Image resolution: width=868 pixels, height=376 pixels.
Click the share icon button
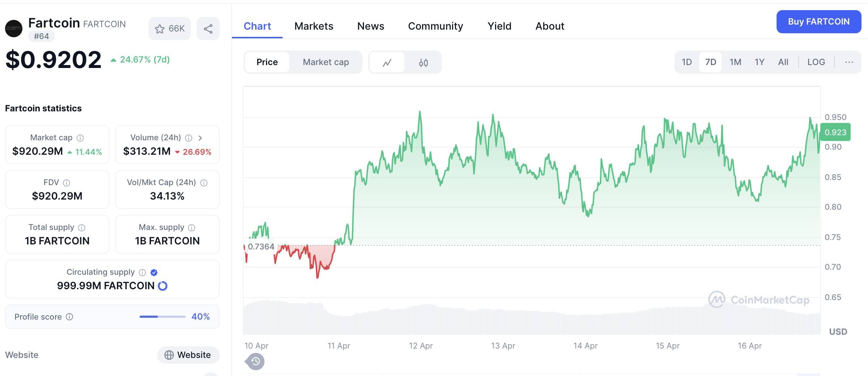[208, 29]
